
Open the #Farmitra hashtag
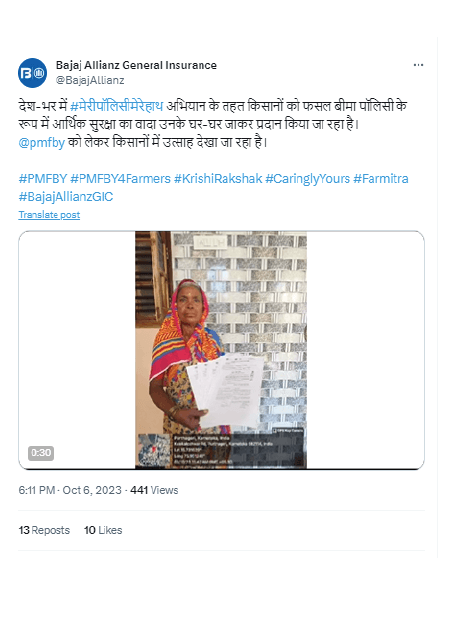[x=381, y=179]
